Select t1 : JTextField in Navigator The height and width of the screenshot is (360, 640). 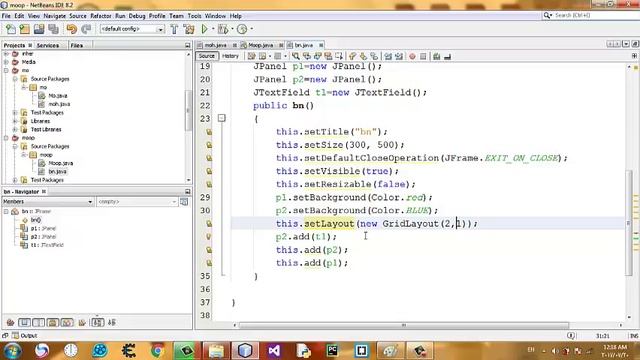[47, 245]
